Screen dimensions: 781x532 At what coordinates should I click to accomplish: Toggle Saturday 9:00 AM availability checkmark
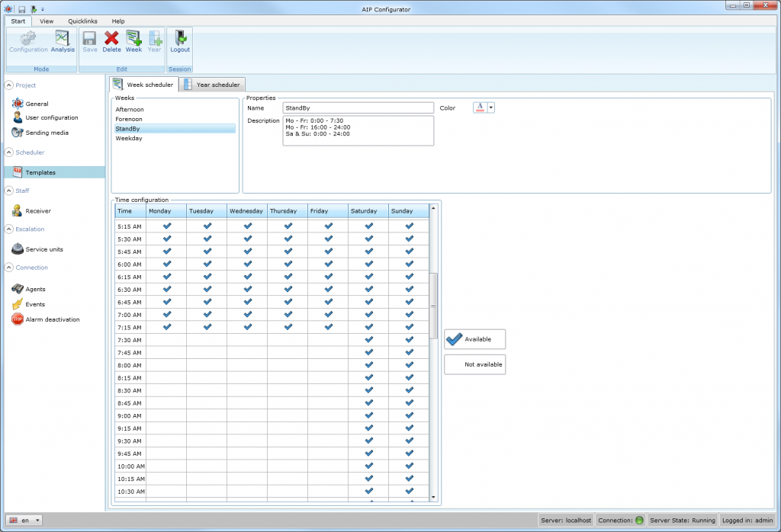pyautogui.click(x=369, y=415)
